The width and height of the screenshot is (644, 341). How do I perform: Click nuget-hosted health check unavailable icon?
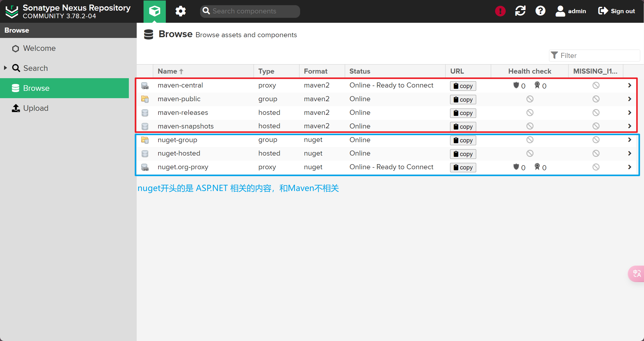(530, 153)
